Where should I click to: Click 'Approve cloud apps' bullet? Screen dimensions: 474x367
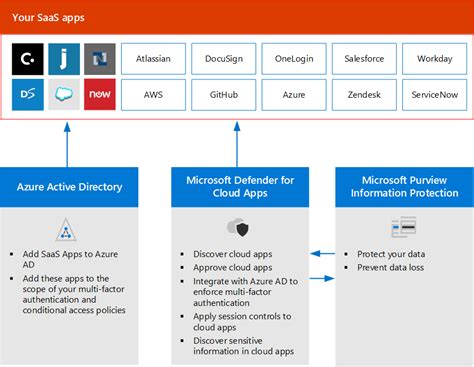[x=233, y=267]
